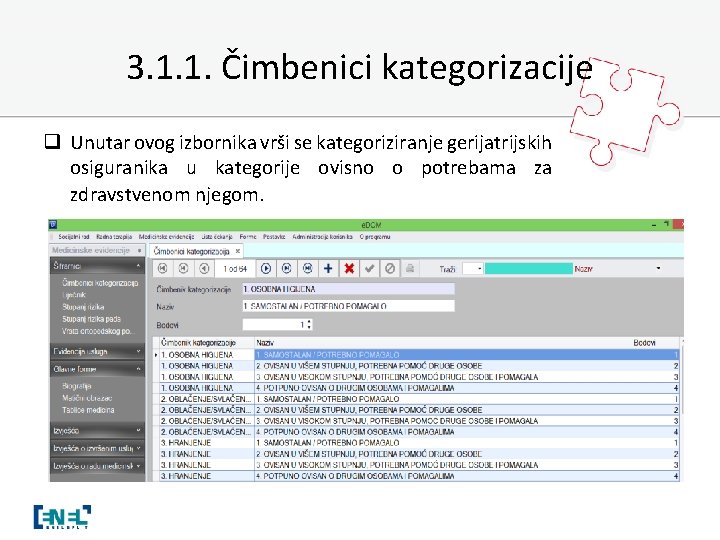Go to the previous record
The image size is (720, 540).
[204, 269]
